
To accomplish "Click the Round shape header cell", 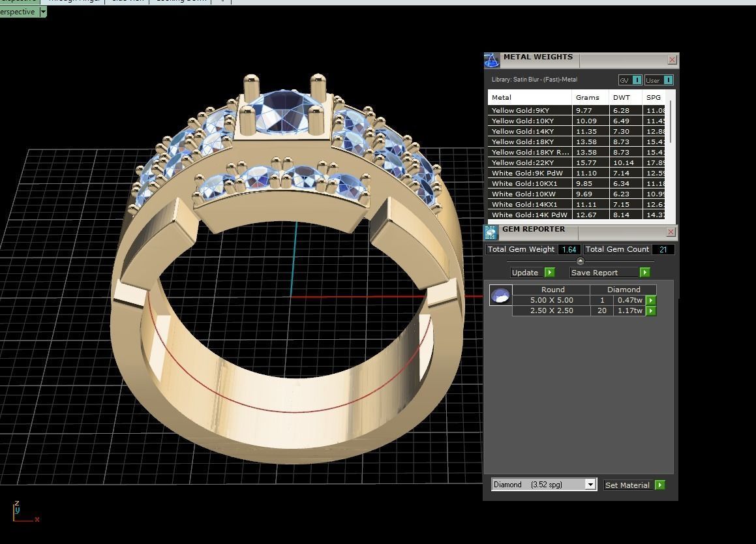I will (x=552, y=290).
